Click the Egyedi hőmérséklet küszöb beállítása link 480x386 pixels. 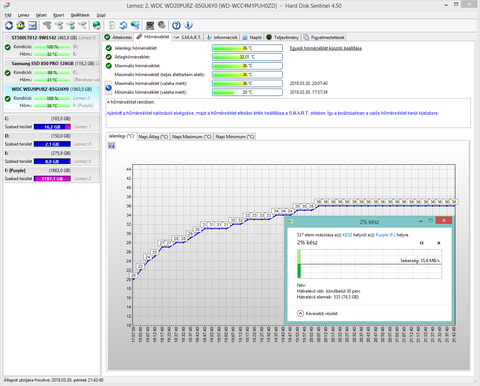[x=326, y=48]
